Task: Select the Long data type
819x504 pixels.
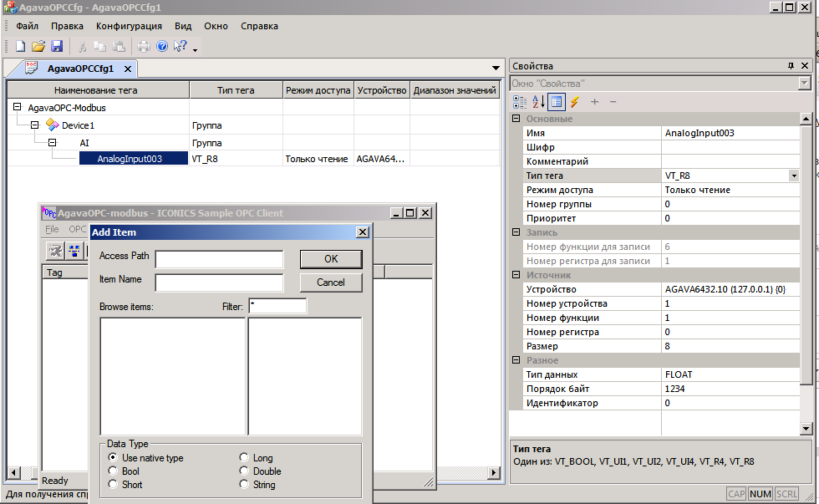Action: point(244,457)
